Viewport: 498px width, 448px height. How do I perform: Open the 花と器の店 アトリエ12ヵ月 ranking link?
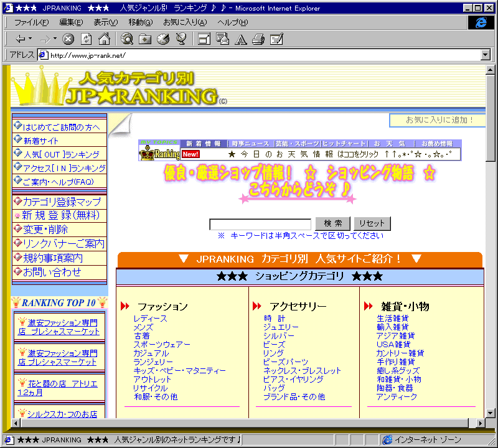57,388
